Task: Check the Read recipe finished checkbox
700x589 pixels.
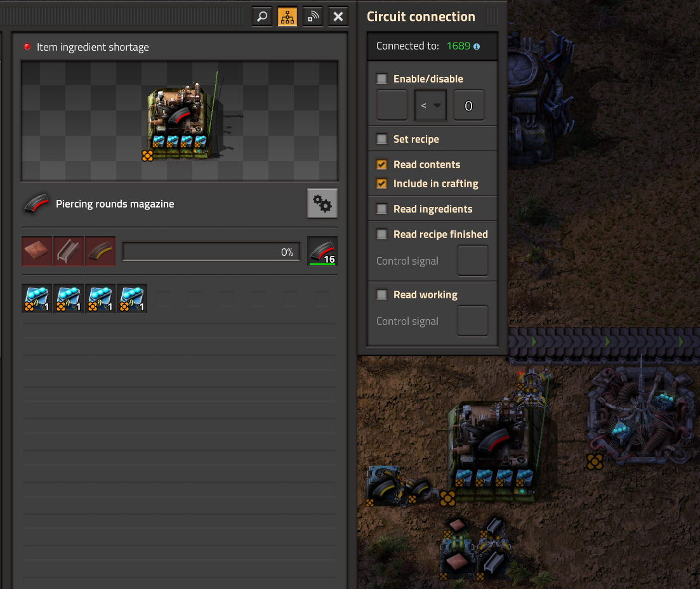Action: tap(381, 234)
